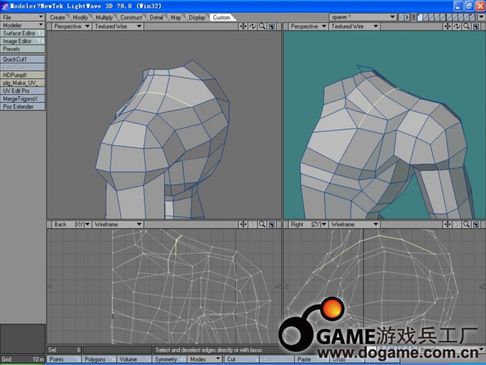Click the dimmed rotate icon of the Right viewport
This screenshot has width=486, height=365.
click(457, 224)
